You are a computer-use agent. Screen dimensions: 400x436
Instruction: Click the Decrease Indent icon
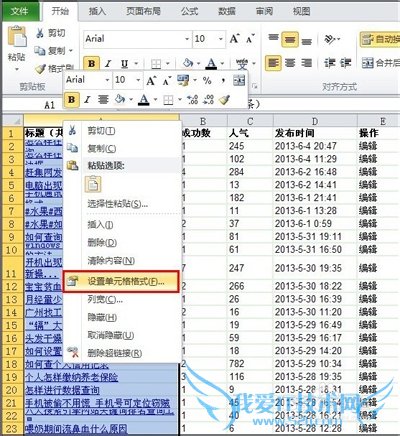point(329,63)
